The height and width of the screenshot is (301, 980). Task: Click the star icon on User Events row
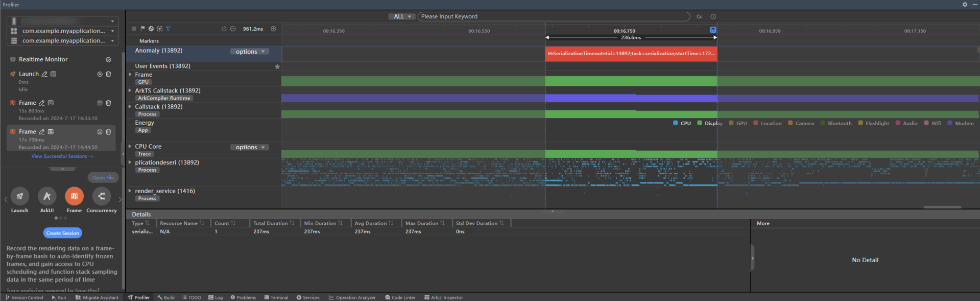coord(277,66)
